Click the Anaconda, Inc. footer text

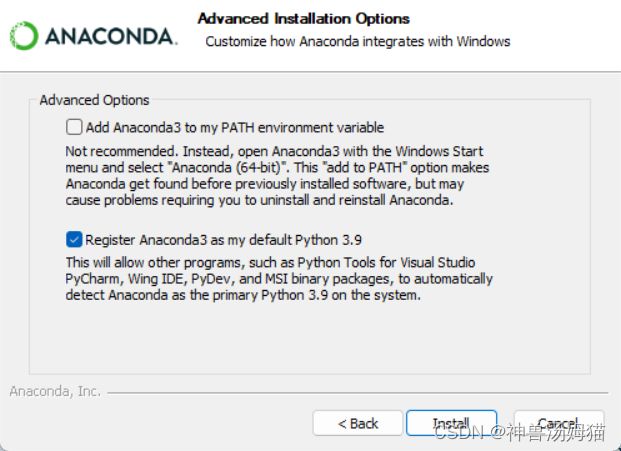[55, 391]
